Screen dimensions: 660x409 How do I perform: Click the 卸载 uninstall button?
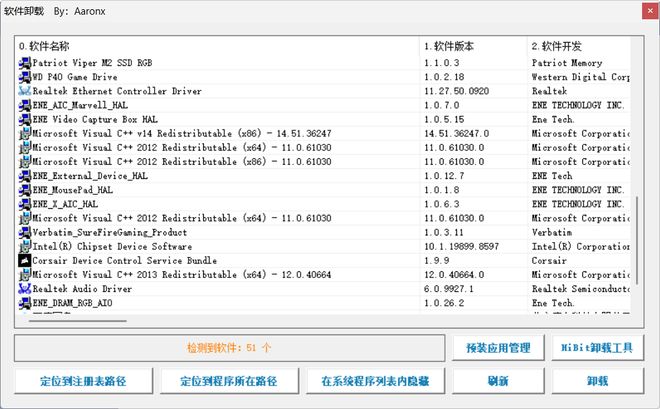coord(597,381)
